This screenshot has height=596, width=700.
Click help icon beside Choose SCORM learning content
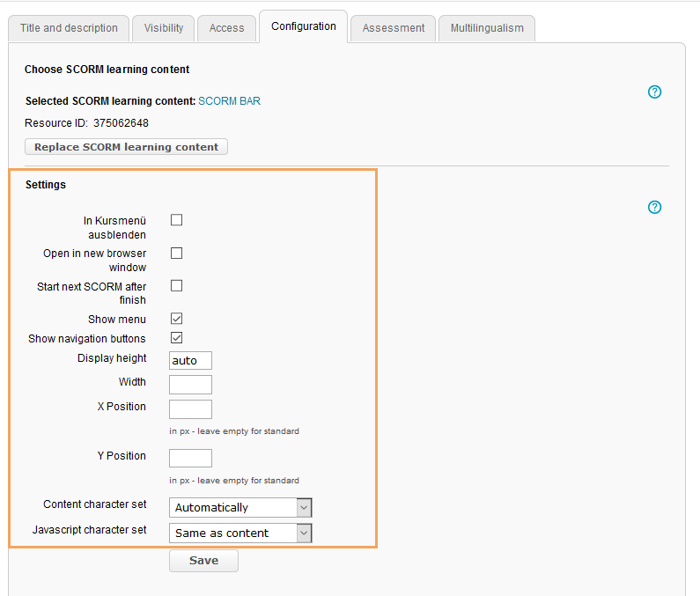click(654, 92)
